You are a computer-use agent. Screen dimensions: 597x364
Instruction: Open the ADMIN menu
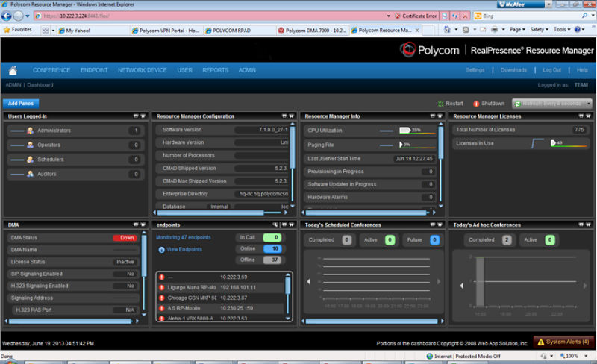(x=247, y=70)
